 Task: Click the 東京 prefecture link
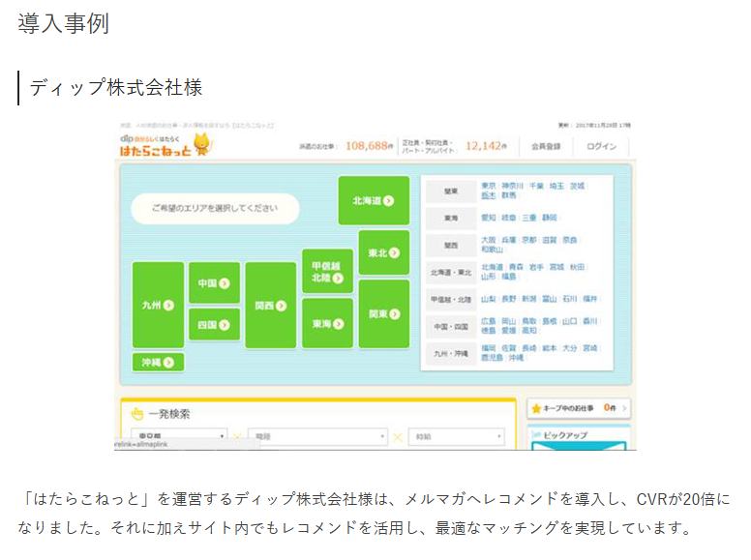point(489,185)
